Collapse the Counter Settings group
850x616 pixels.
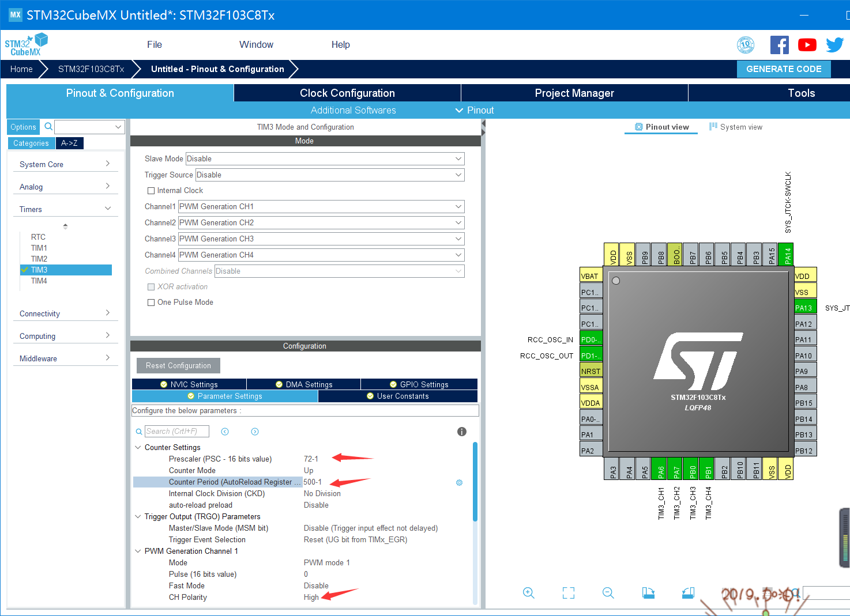[138, 447]
